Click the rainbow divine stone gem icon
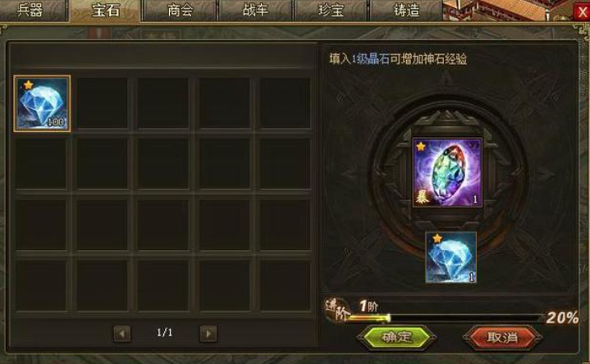Viewport: 590px width, 364px height. pyautogui.click(x=447, y=172)
